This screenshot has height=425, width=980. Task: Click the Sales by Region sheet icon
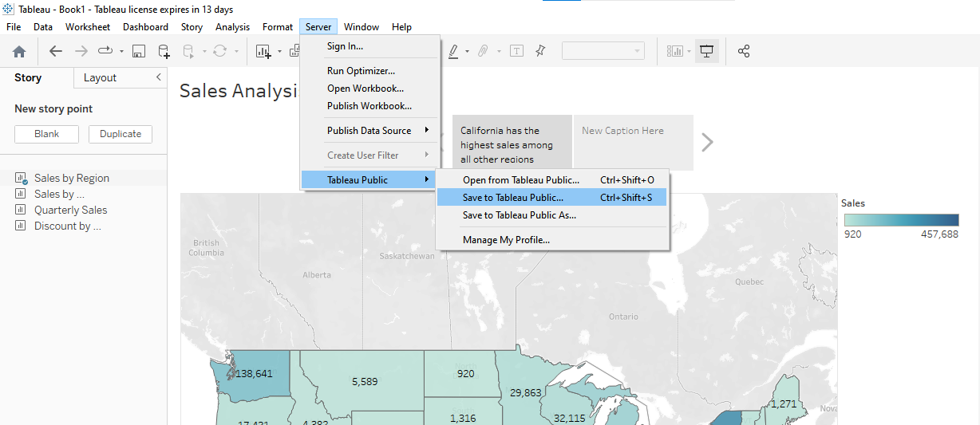21,179
